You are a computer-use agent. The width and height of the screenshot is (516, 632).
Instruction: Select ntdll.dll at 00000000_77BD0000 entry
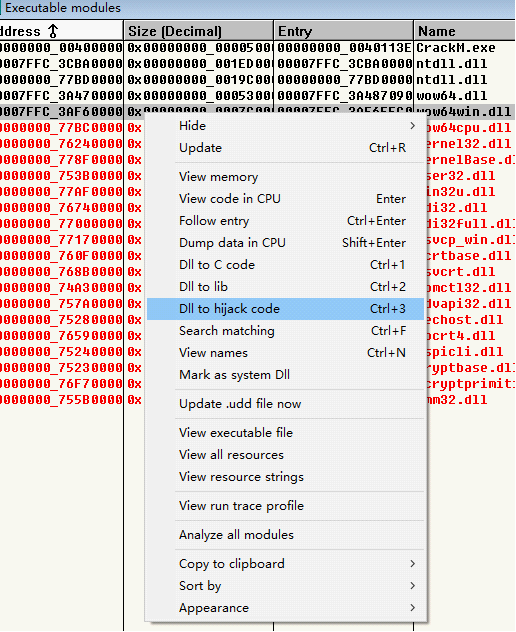[x=257, y=80]
